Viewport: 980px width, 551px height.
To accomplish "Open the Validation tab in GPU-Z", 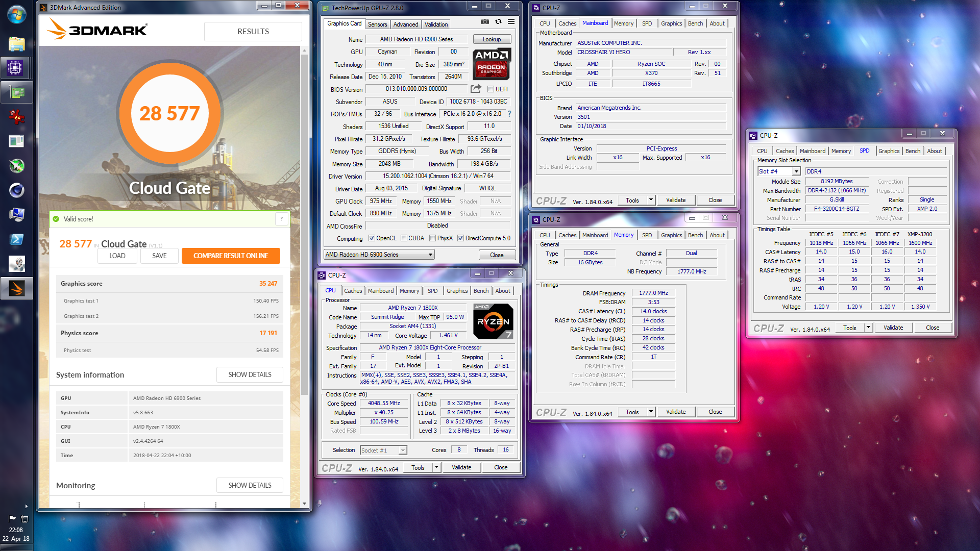I will click(436, 24).
